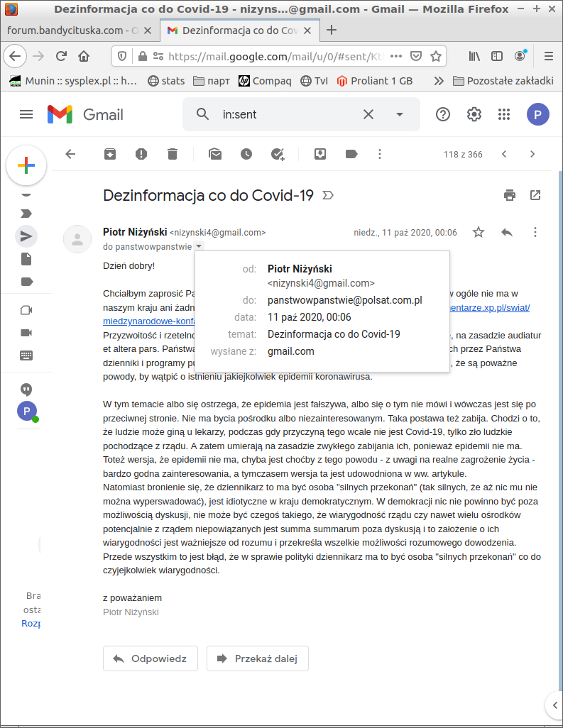563x728 pixels.
Task: Open Gmail help support icon
Action: coord(443,114)
